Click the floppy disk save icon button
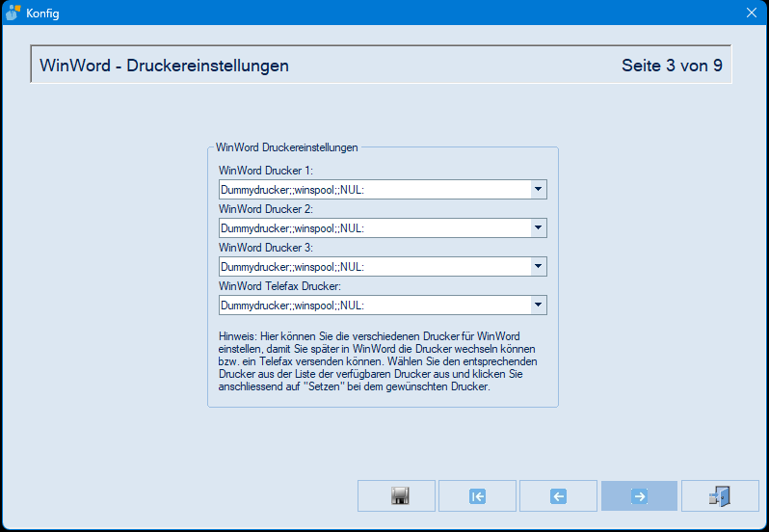This screenshot has width=769, height=532. point(396,495)
